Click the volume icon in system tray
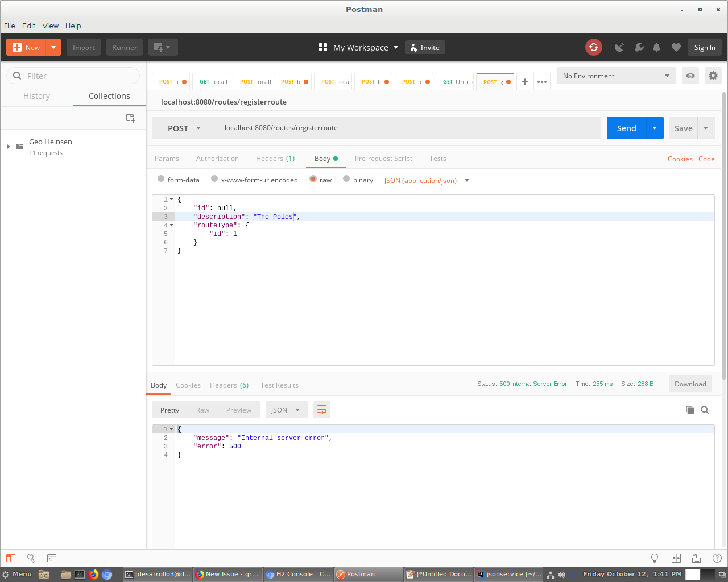Viewport: 728px width, 582px height. click(x=561, y=574)
